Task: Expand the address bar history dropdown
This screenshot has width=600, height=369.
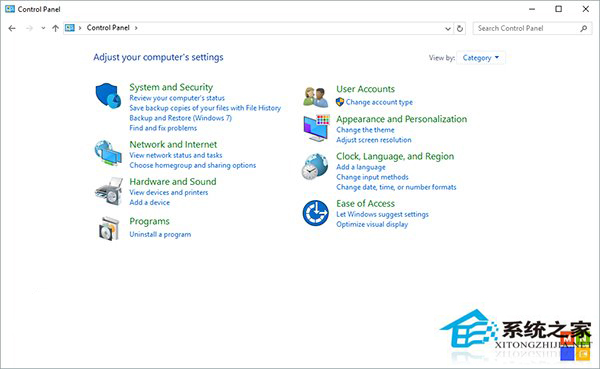Action: (448, 29)
